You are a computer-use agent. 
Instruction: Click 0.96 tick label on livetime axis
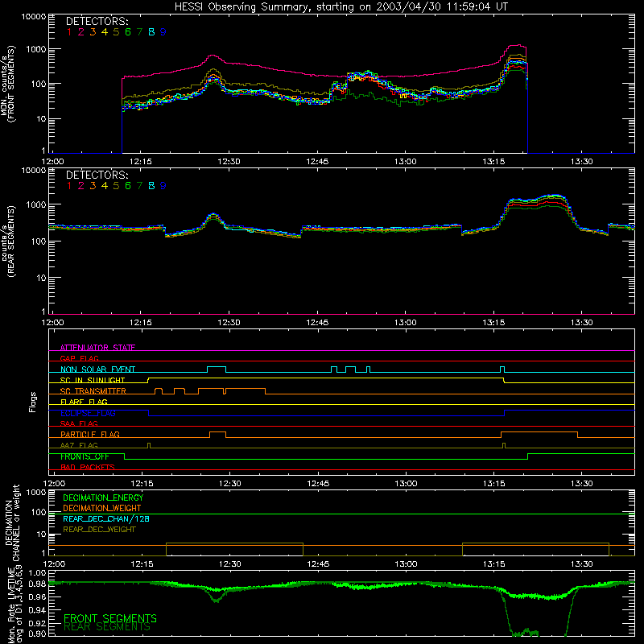pos(36,597)
